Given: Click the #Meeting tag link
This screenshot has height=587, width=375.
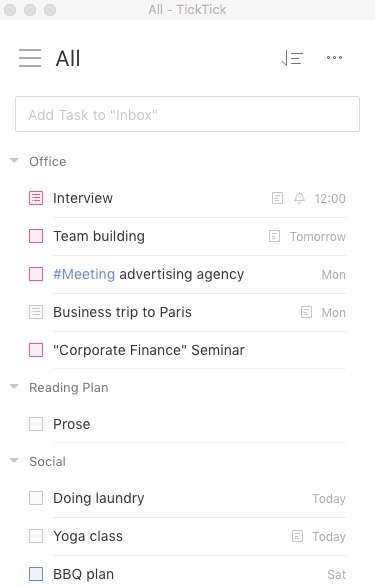Looking at the screenshot, I should pyautogui.click(x=84, y=274).
